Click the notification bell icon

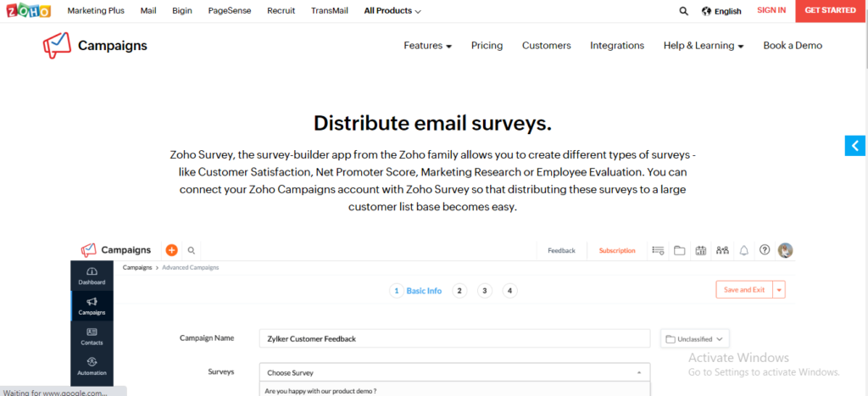click(744, 250)
